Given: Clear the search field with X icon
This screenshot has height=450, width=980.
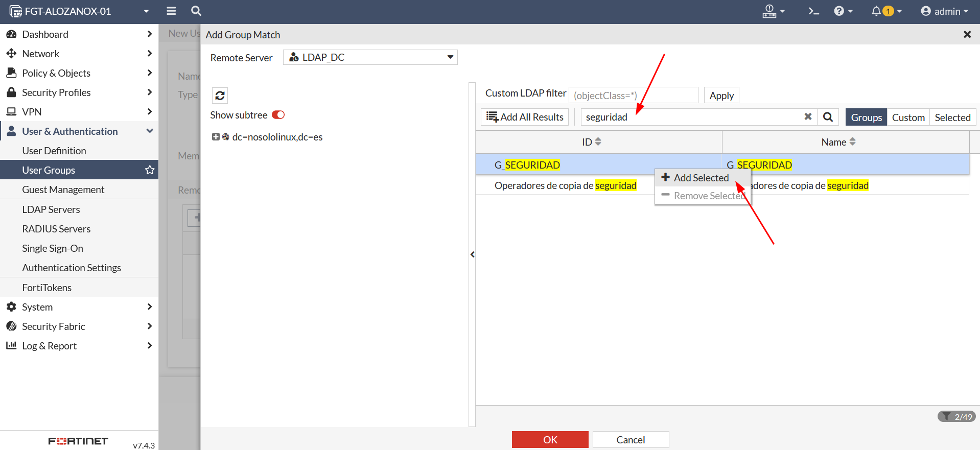Looking at the screenshot, I should (808, 117).
